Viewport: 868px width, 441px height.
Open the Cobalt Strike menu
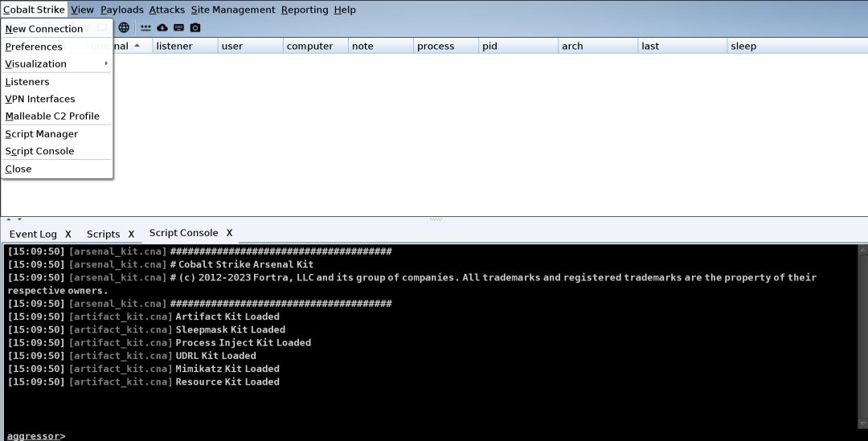click(x=34, y=10)
